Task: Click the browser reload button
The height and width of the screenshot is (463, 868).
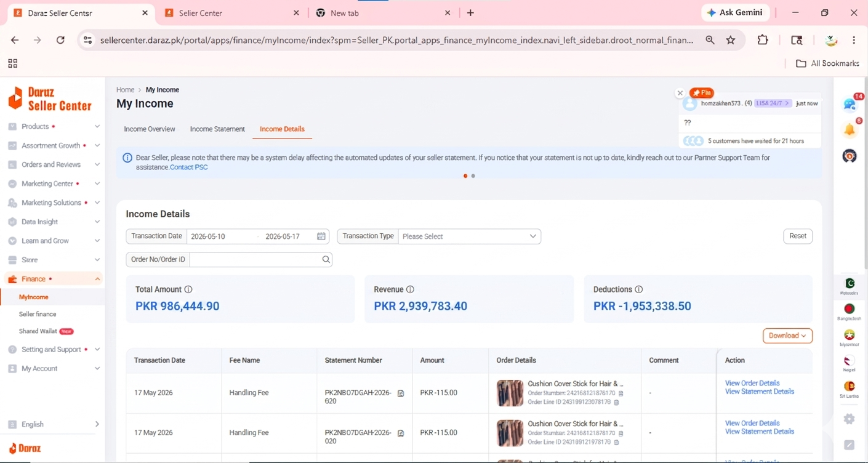Action: click(60, 40)
